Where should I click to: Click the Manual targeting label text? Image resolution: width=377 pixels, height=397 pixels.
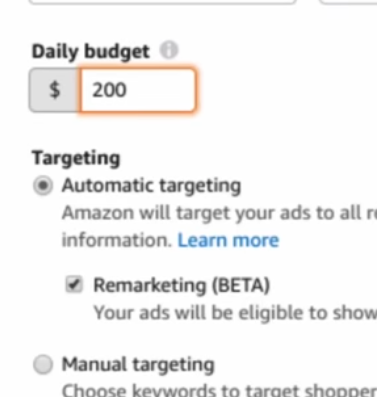(x=138, y=364)
